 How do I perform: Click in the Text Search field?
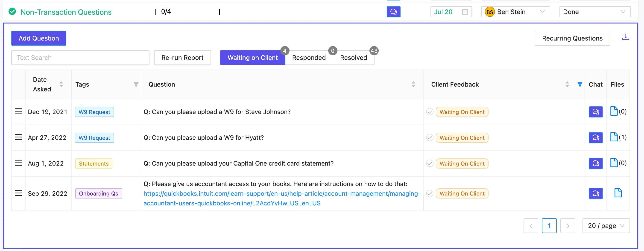80,58
